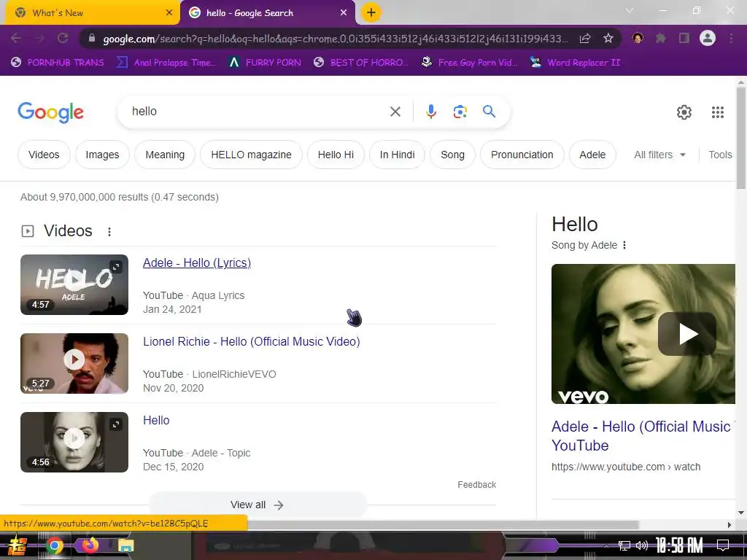Click the taskbar clock showing 10:58 AM
Viewport: 747px width, 560px height.
[x=678, y=545]
